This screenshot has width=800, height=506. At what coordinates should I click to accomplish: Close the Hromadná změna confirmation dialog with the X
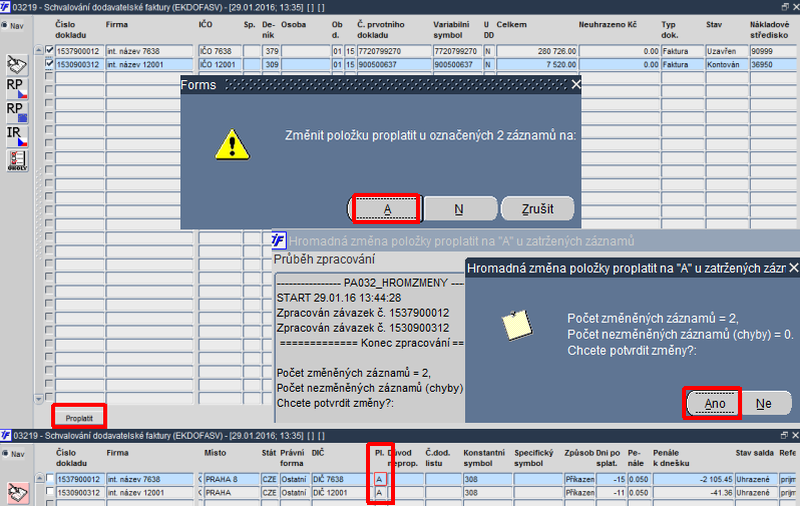[793, 268]
